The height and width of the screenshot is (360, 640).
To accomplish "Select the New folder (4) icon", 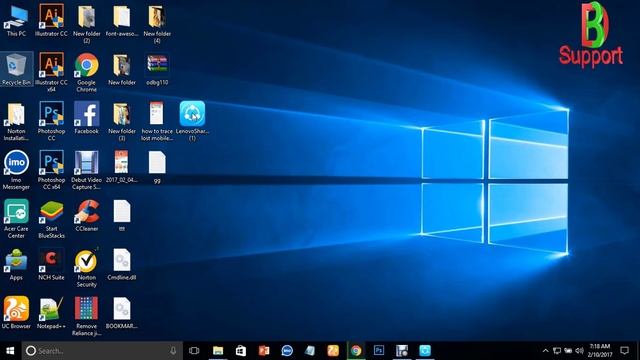I will point(157,24).
